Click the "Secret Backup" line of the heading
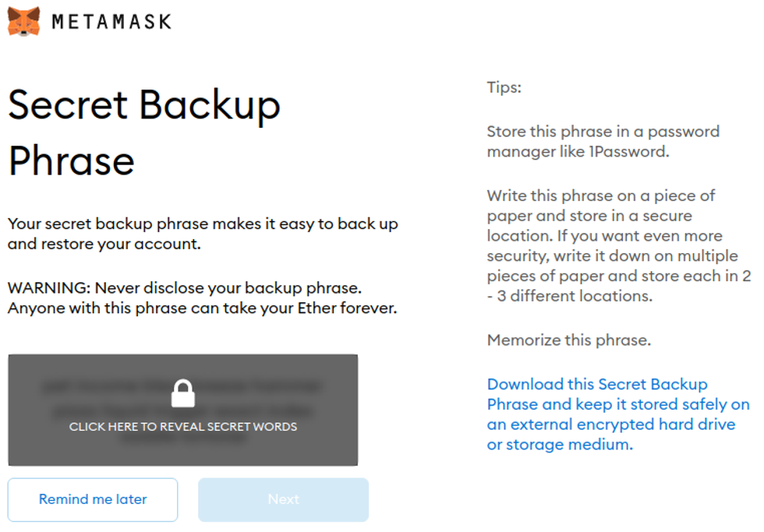The width and height of the screenshot is (764, 532). click(x=144, y=105)
